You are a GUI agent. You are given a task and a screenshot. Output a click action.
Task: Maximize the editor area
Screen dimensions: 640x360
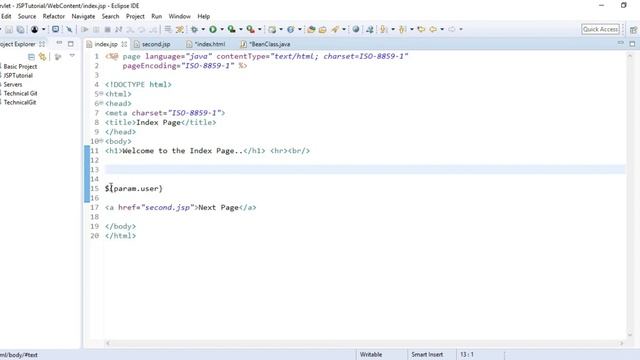tap(632, 44)
